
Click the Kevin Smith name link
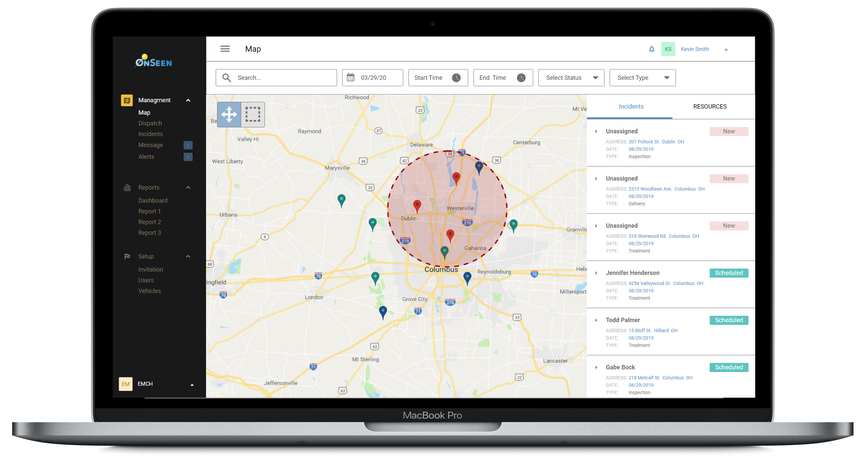click(x=694, y=49)
